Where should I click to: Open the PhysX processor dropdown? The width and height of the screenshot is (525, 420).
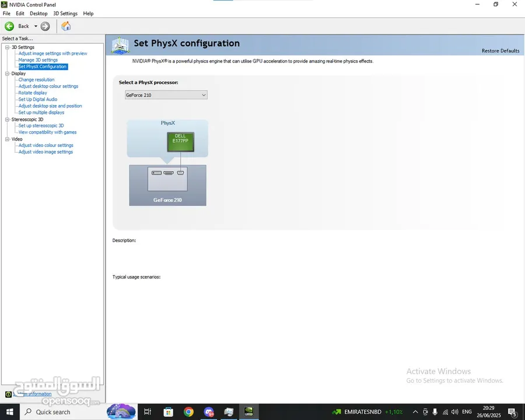[166, 95]
